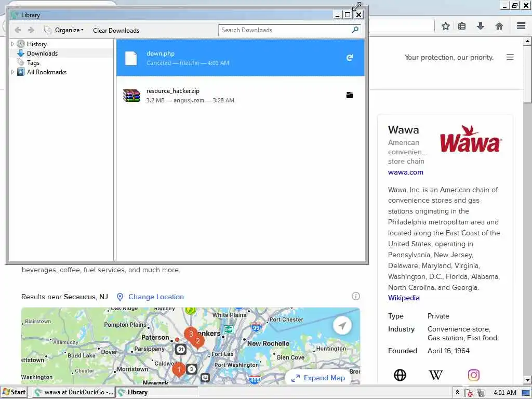Click the page scrollbar up arrow
Image resolution: width=532 pixels, height=399 pixels.
click(x=527, y=42)
